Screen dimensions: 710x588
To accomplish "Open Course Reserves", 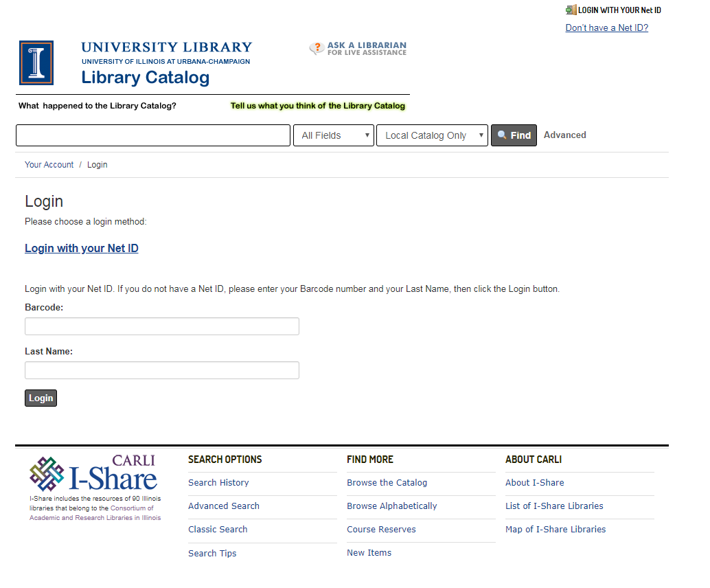I will (x=381, y=529).
